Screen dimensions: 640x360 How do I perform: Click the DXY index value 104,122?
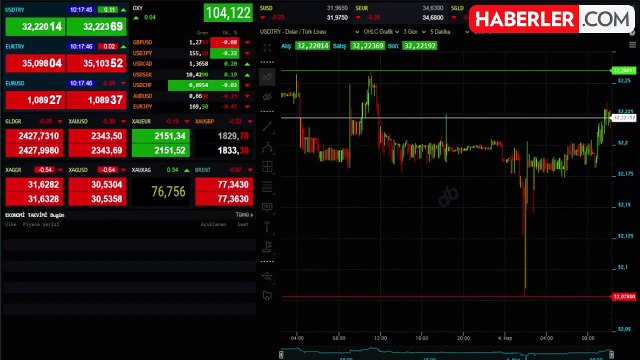point(228,13)
